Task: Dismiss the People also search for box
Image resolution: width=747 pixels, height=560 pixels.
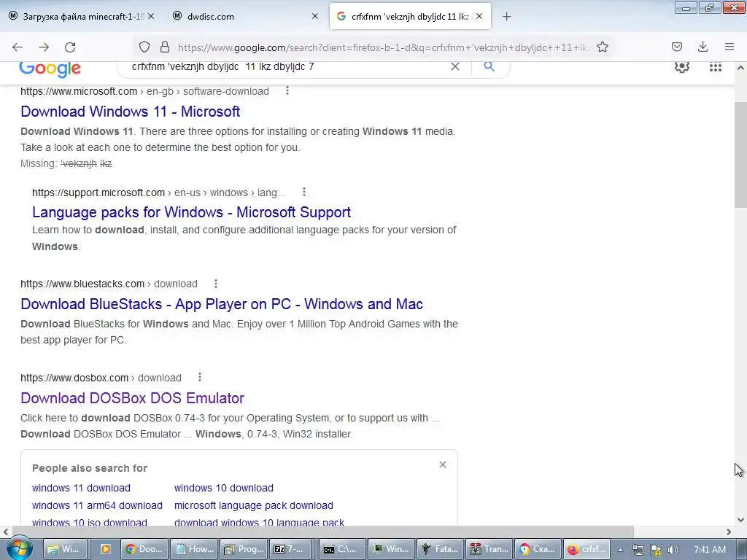Action: [x=443, y=464]
